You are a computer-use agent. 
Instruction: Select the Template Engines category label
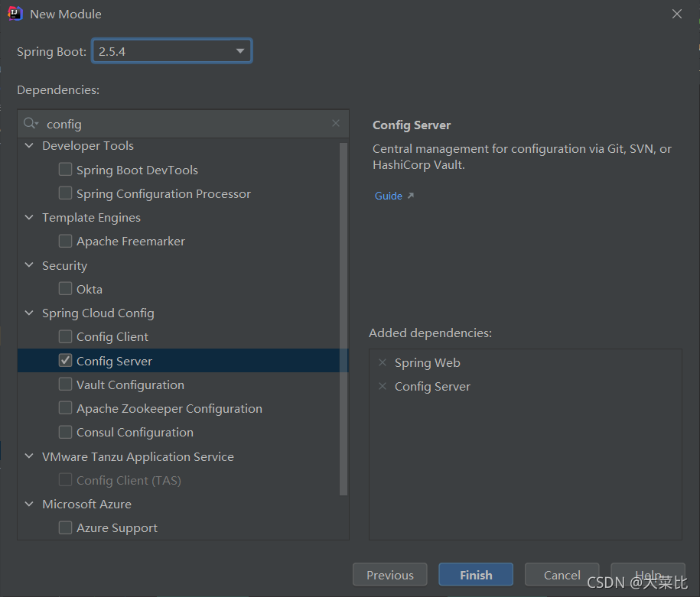tap(91, 218)
